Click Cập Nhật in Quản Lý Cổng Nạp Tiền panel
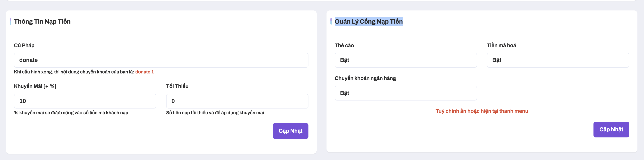This screenshot has height=160, width=644. 611,129
